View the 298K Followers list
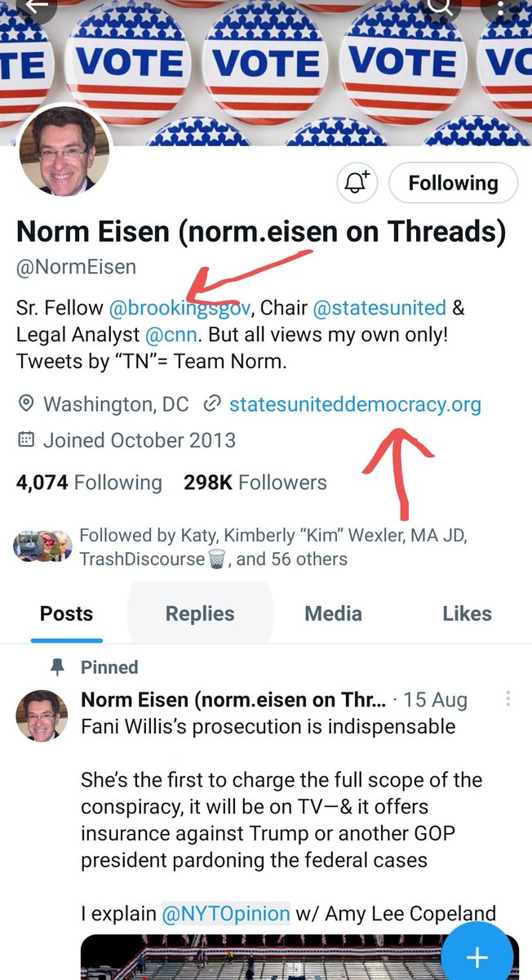The height and width of the screenshot is (980, 532). [x=255, y=483]
